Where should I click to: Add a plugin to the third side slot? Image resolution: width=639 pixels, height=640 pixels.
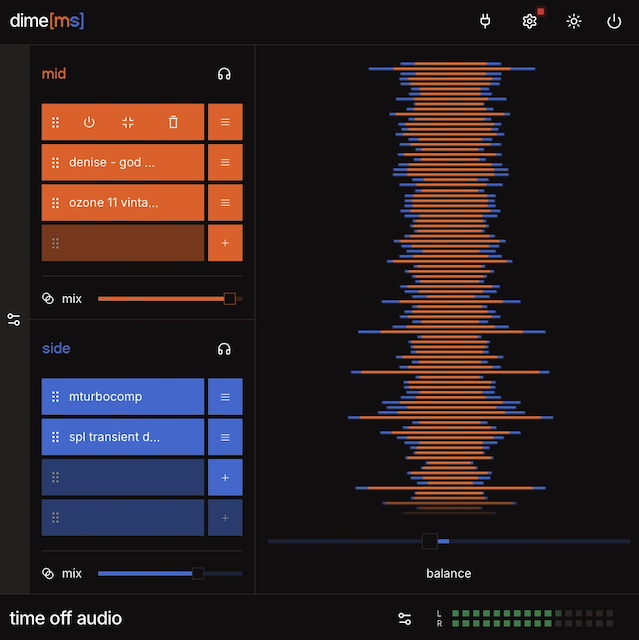click(x=225, y=478)
